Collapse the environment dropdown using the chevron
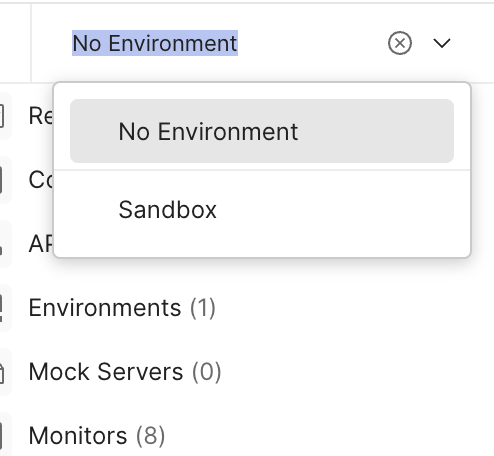This screenshot has width=494, height=456. (x=442, y=43)
